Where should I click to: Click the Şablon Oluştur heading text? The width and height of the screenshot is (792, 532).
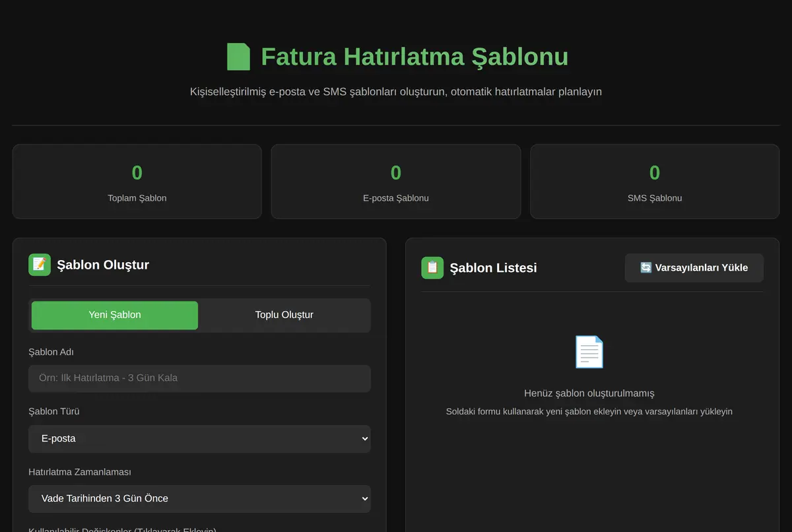[x=103, y=265]
